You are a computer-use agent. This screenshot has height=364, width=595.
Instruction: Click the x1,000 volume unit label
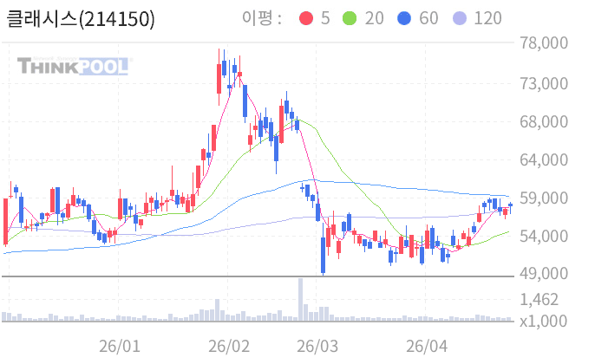click(543, 321)
